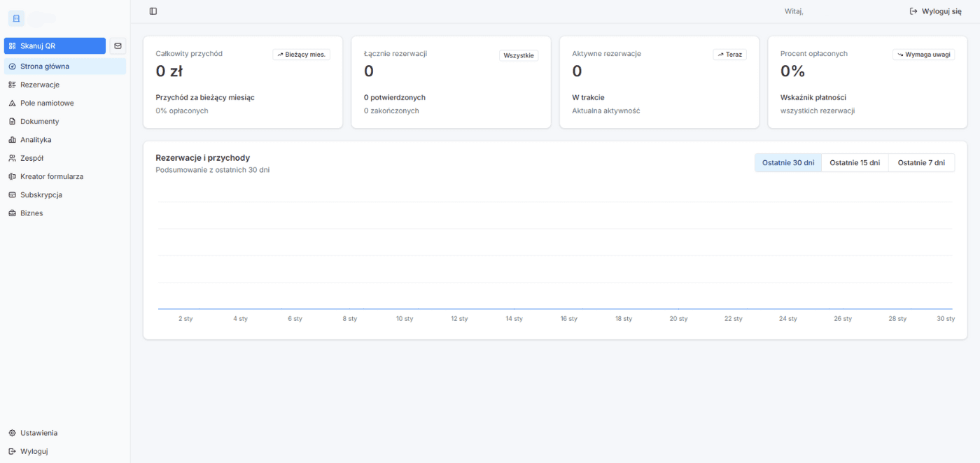Click the Subskrypcja card icon
The height and width of the screenshot is (463, 980).
pyautogui.click(x=13, y=194)
